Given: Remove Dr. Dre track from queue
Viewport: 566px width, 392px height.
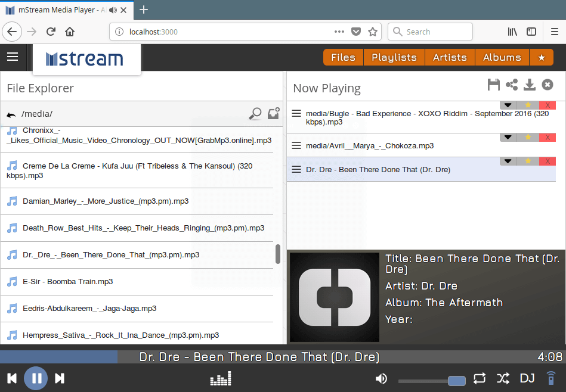Looking at the screenshot, I should [547, 161].
